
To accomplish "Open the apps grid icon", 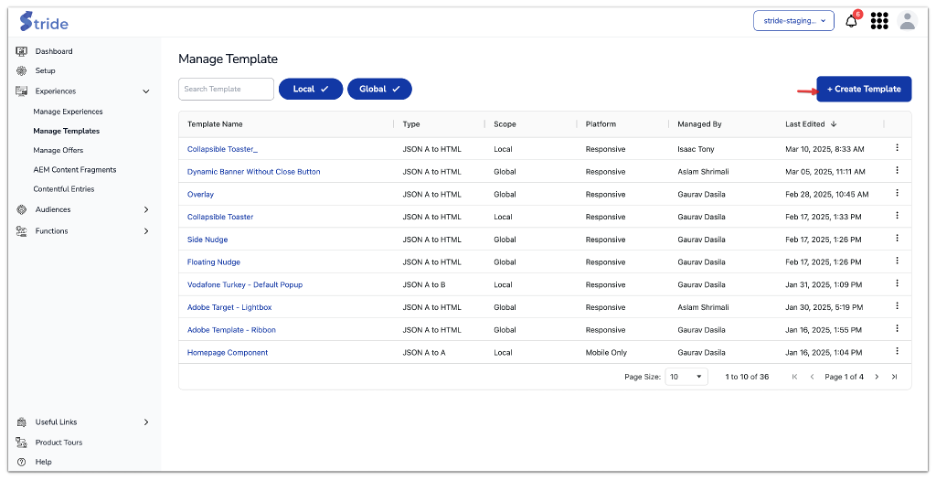I will (879, 21).
